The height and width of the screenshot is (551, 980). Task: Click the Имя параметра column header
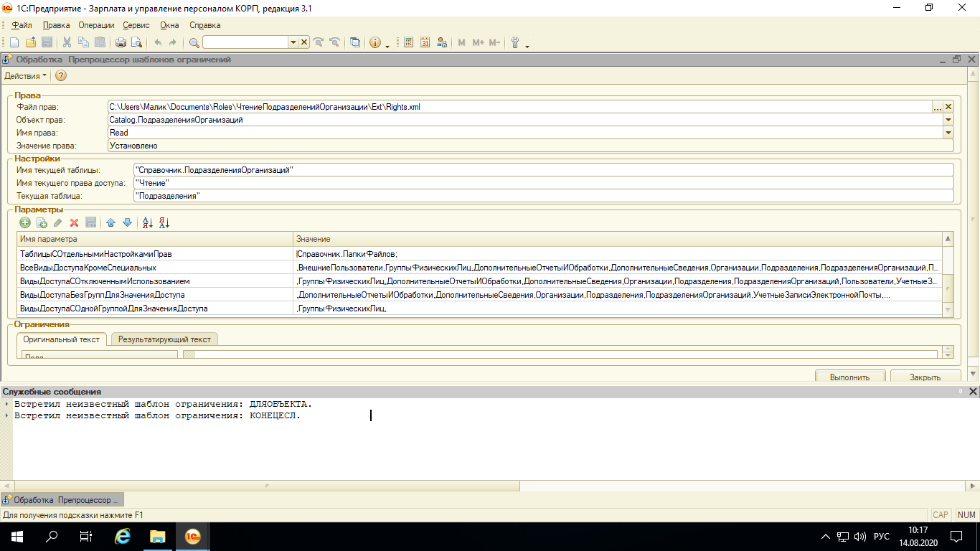coord(155,239)
